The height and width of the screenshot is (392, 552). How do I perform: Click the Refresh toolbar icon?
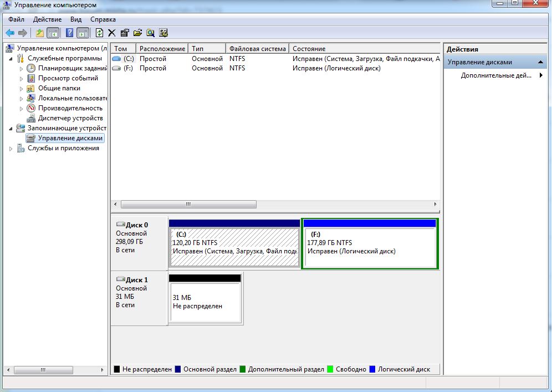(x=100, y=33)
